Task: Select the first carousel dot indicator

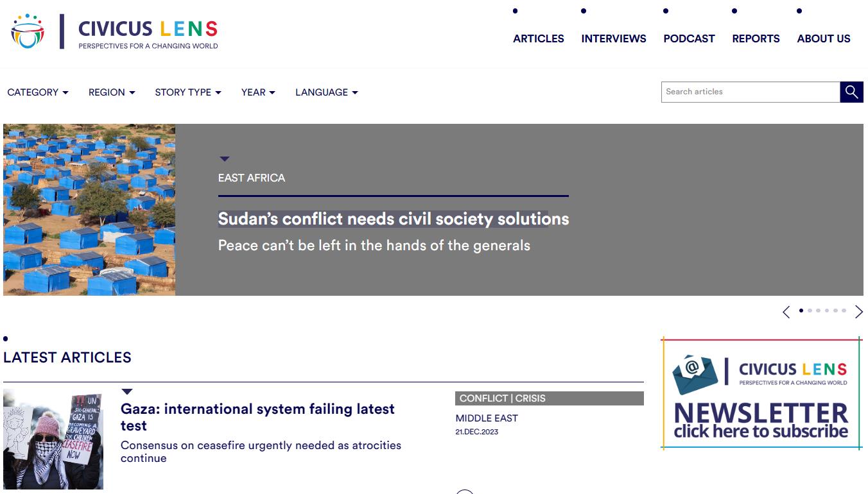Action: coord(801,311)
